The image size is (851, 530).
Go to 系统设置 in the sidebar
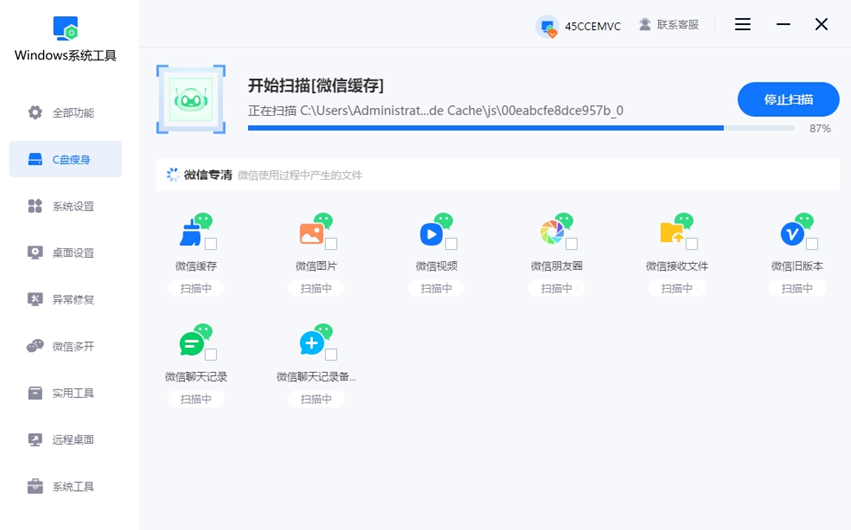(66, 206)
